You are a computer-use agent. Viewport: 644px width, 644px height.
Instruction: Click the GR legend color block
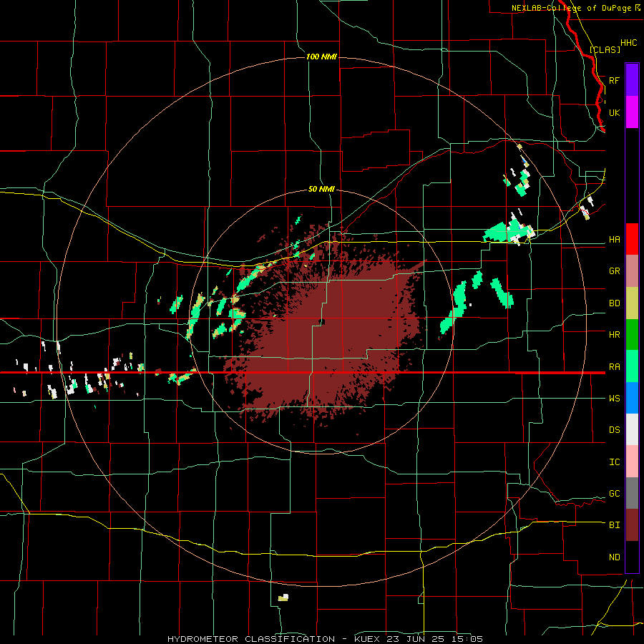(632, 271)
